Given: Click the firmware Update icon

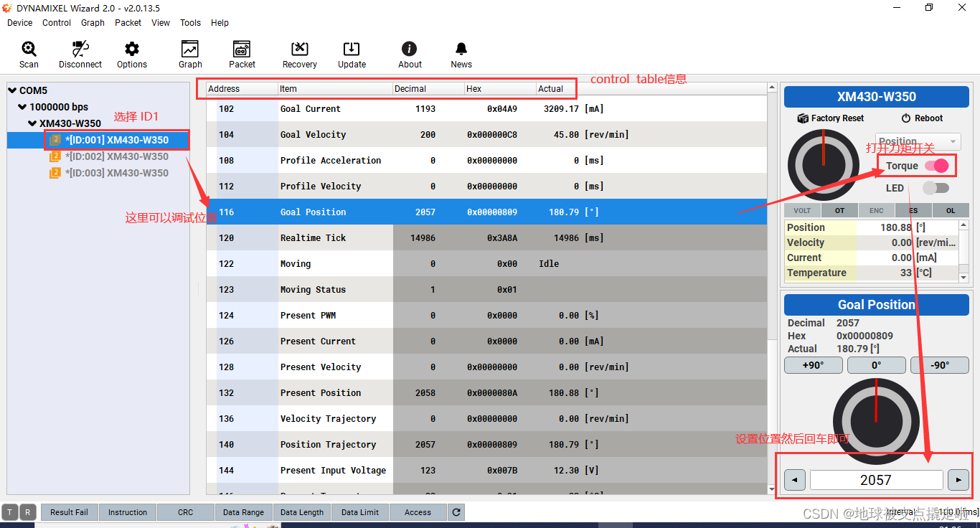Looking at the screenshot, I should pos(352,54).
